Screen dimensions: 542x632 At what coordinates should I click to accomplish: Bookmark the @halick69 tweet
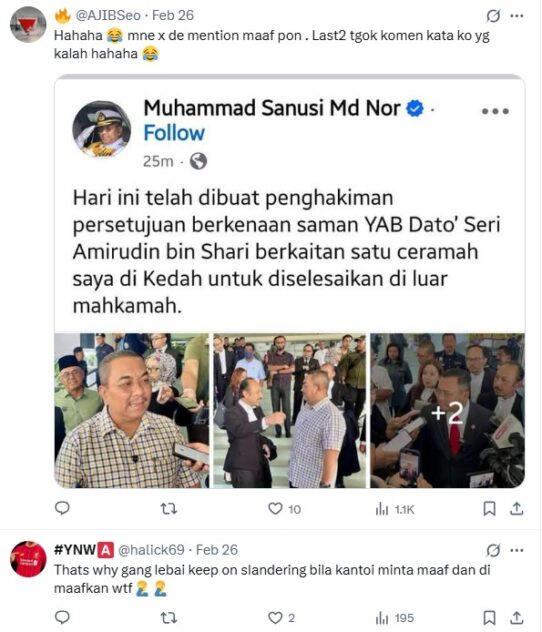click(x=489, y=617)
